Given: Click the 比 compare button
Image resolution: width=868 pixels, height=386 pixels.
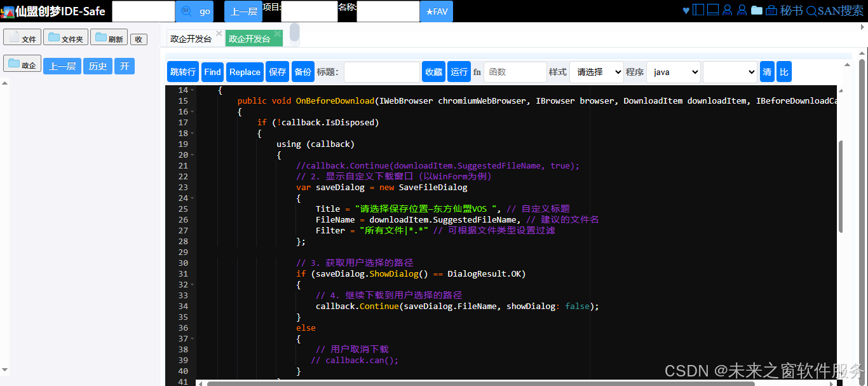Looking at the screenshot, I should click(x=784, y=72).
